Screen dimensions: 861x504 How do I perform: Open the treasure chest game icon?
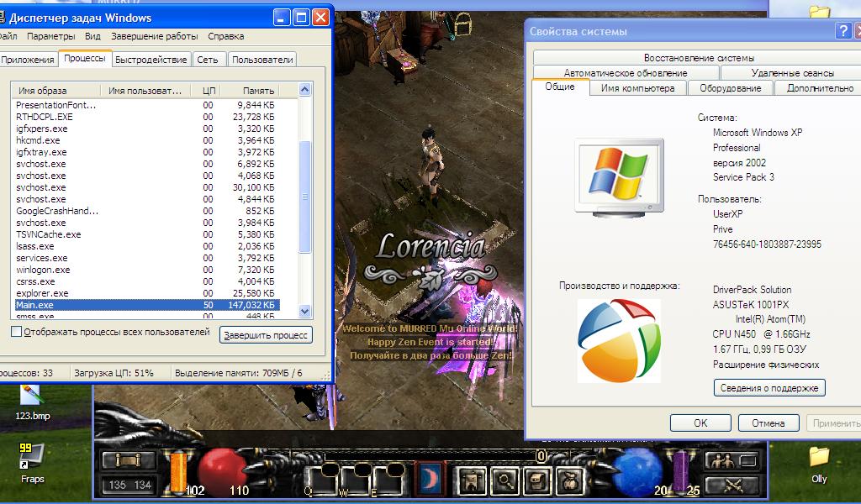tap(536, 480)
